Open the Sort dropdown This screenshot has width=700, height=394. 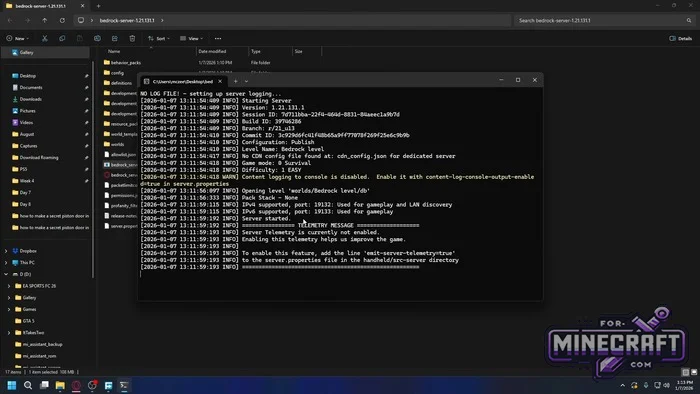[158, 38]
